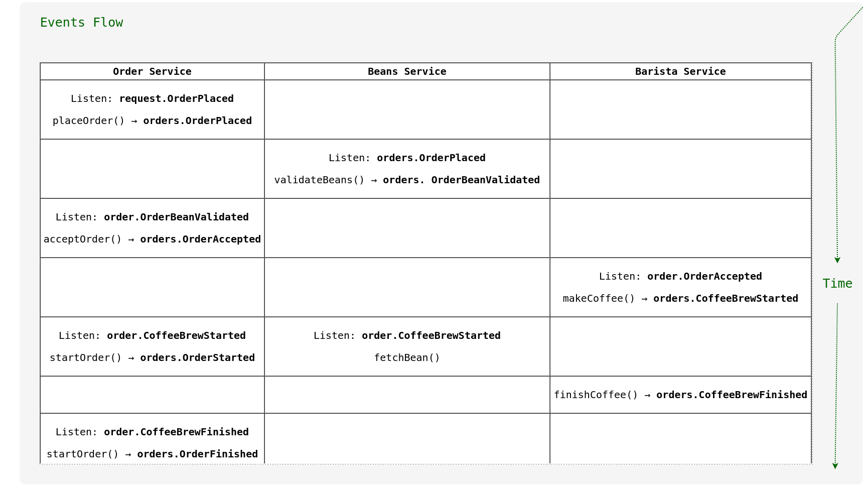
Task: Click the Listen: order.OrderAccepted text
Action: [x=680, y=276]
